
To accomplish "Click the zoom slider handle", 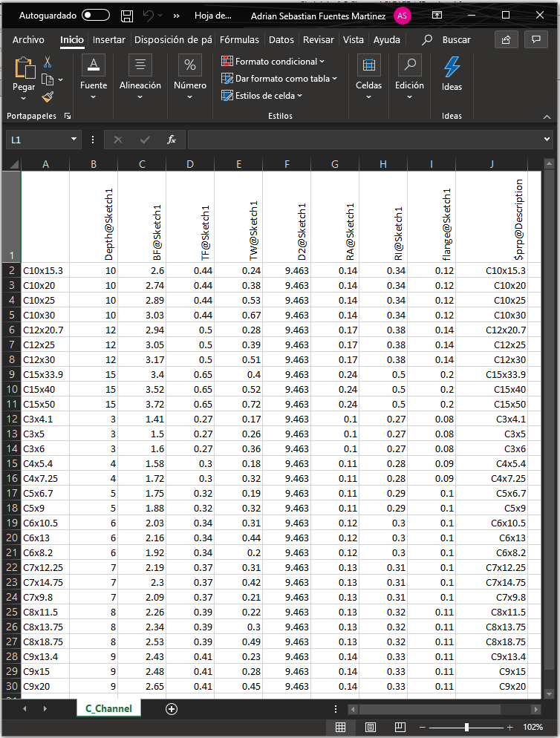I will 466,727.
